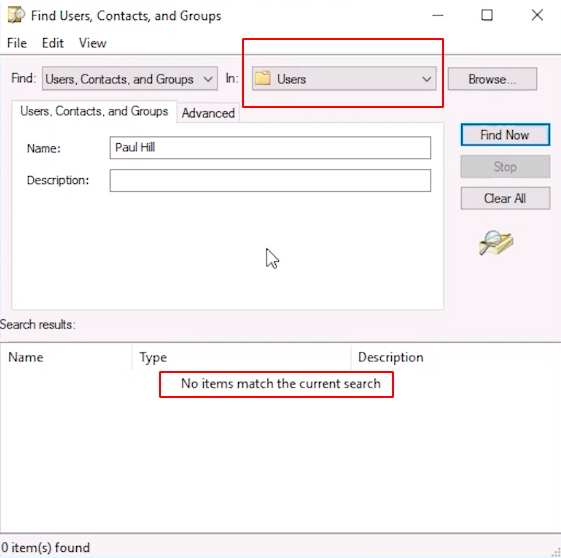This screenshot has height=558, width=561.
Task: Maximize the Find Users window
Action: click(487, 15)
